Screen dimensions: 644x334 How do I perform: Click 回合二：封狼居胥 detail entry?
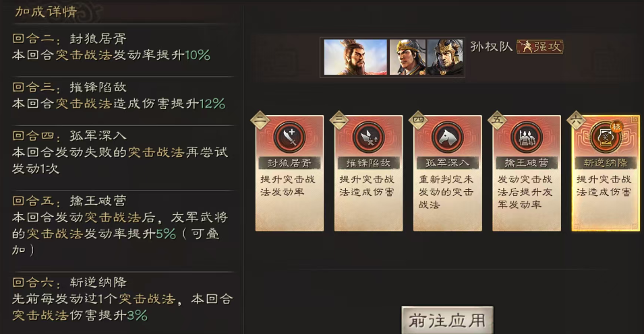pos(111,46)
